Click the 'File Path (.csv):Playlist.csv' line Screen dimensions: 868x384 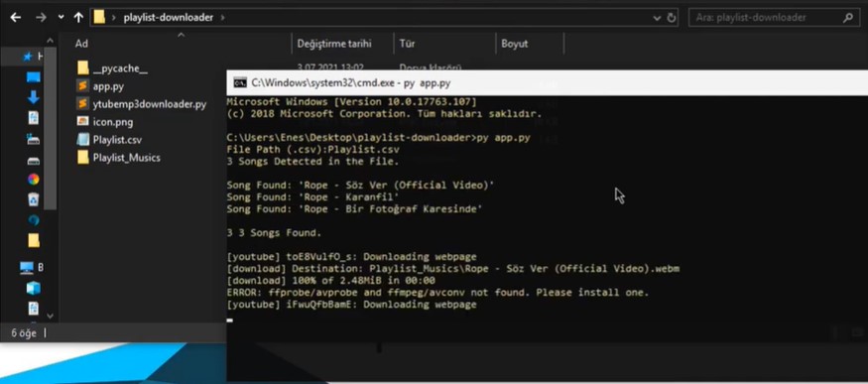tap(312, 150)
